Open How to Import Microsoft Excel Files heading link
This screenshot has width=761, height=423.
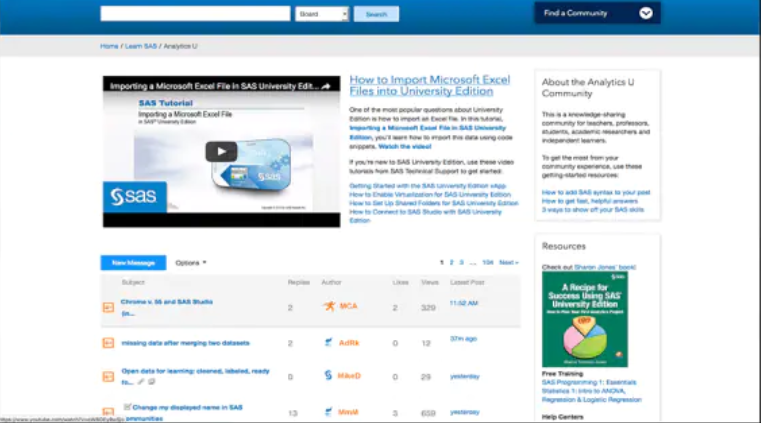(430, 85)
